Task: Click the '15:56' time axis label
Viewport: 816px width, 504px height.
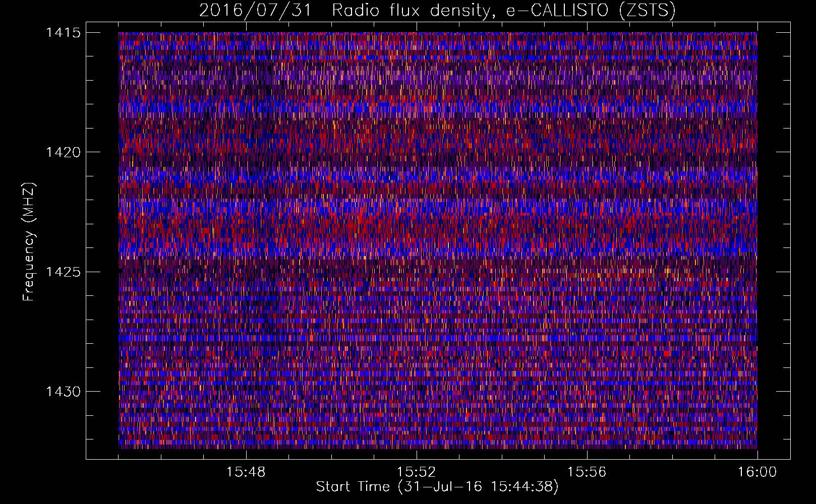Action: (x=587, y=472)
